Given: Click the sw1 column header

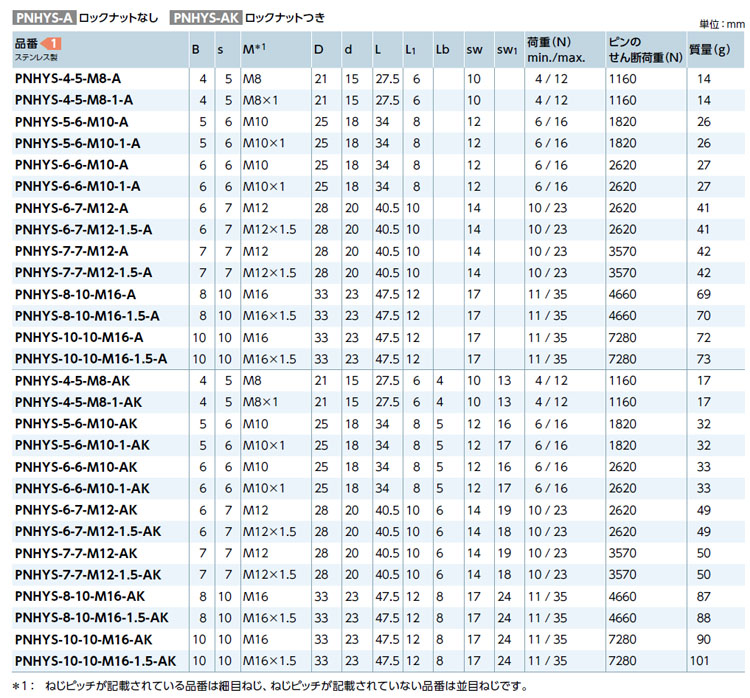Looking at the screenshot, I should click(506, 49).
